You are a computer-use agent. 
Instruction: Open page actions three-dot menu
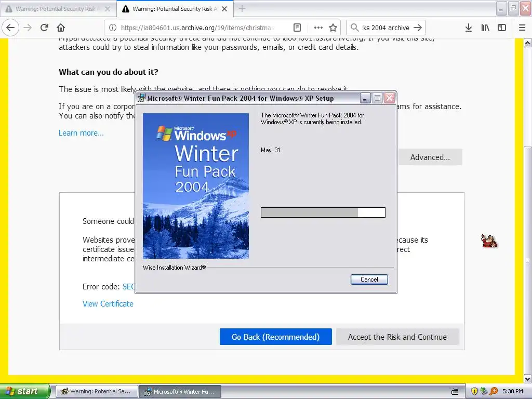click(x=318, y=28)
